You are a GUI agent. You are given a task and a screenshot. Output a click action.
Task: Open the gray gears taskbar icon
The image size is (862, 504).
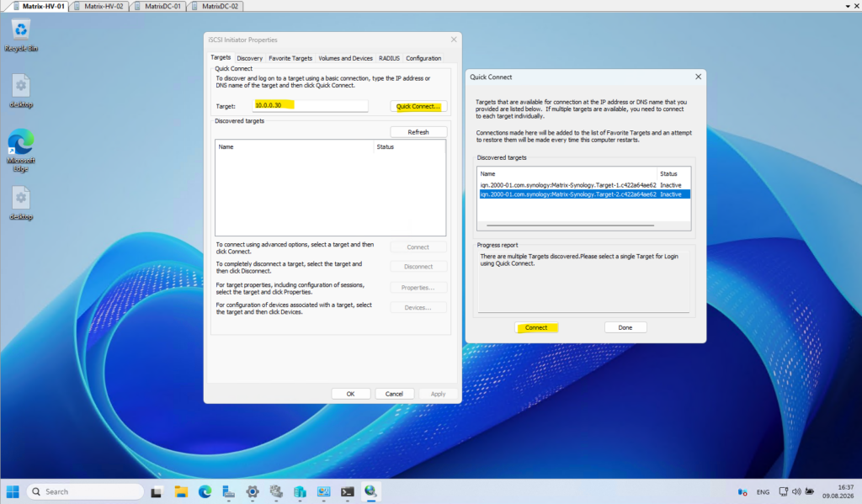click(x=276, y=492)
